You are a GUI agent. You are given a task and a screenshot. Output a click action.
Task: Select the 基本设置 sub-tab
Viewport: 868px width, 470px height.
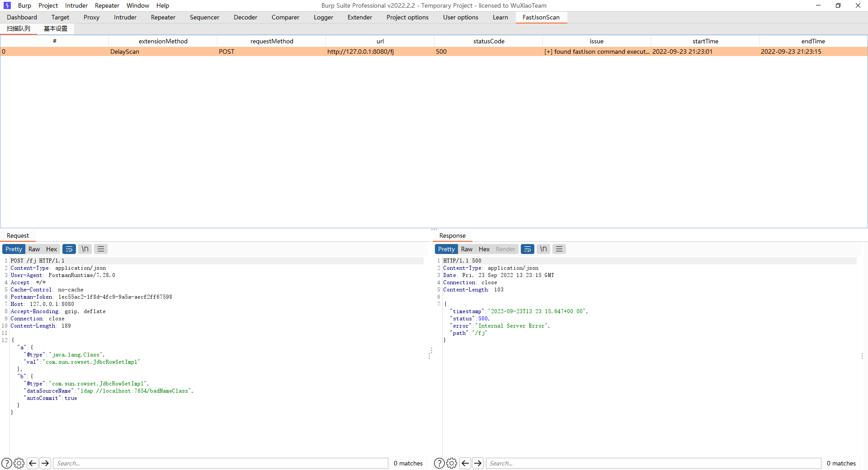pyautogui.click(x=56, y=28)
